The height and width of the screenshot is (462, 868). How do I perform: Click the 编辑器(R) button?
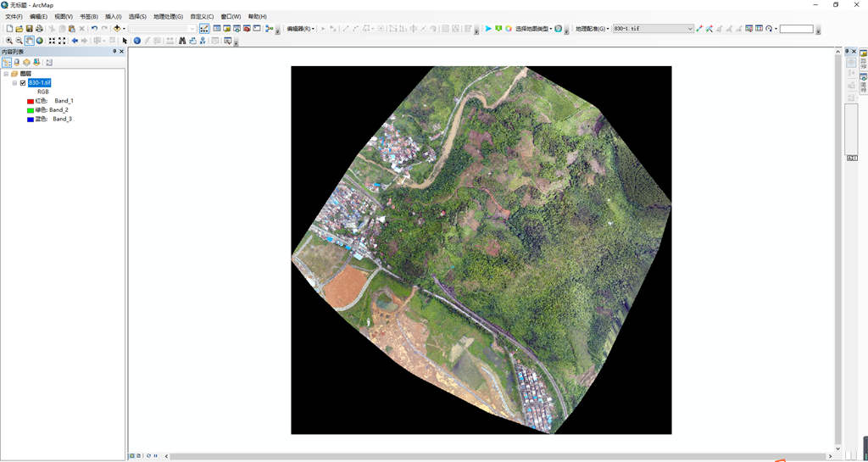click(300, 29)
